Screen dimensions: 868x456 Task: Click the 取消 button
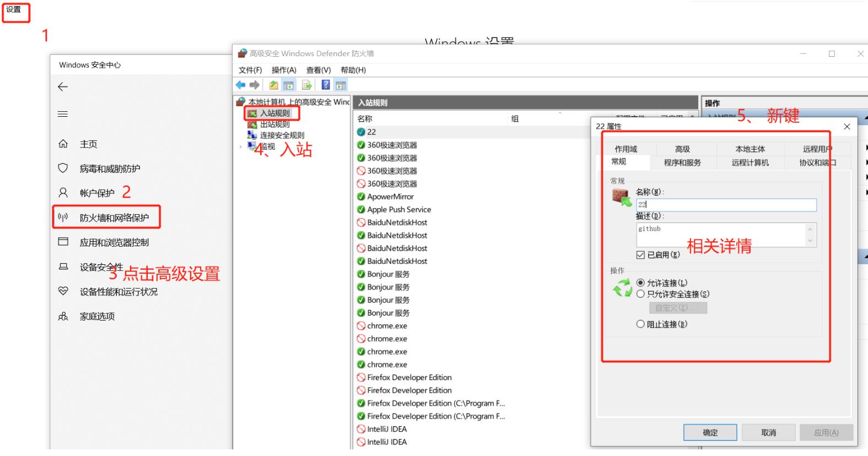768,432
